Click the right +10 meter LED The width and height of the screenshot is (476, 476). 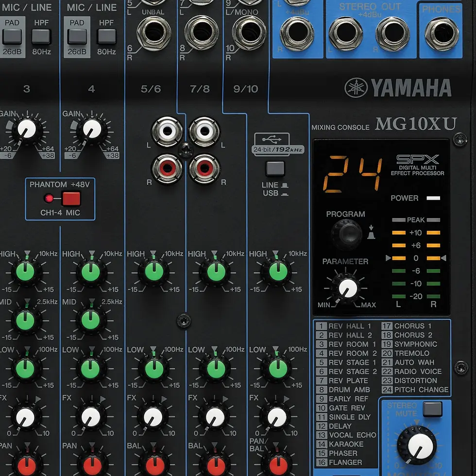coord(433,233)
